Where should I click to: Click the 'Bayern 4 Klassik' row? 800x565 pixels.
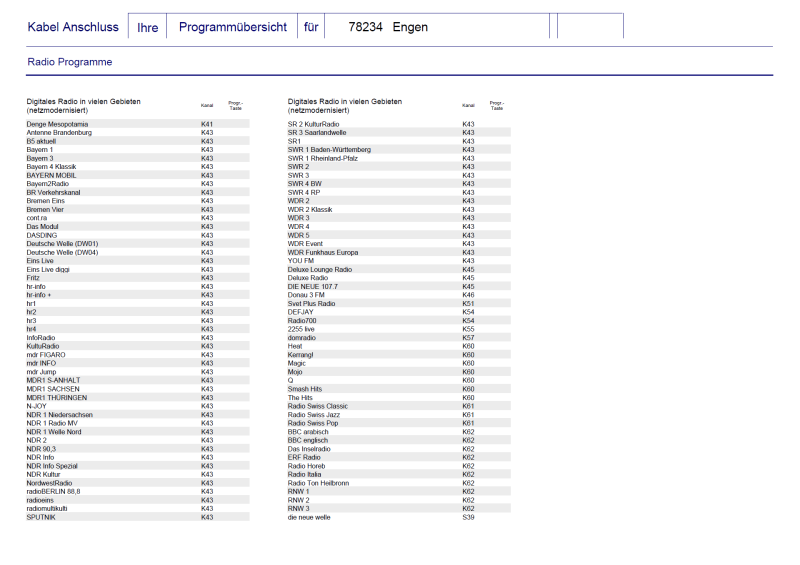138,167
